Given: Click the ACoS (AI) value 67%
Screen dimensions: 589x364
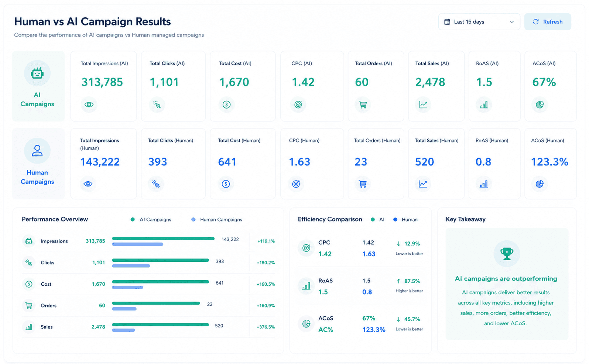Looking at the screenshot, I should (x=544, y=82).
